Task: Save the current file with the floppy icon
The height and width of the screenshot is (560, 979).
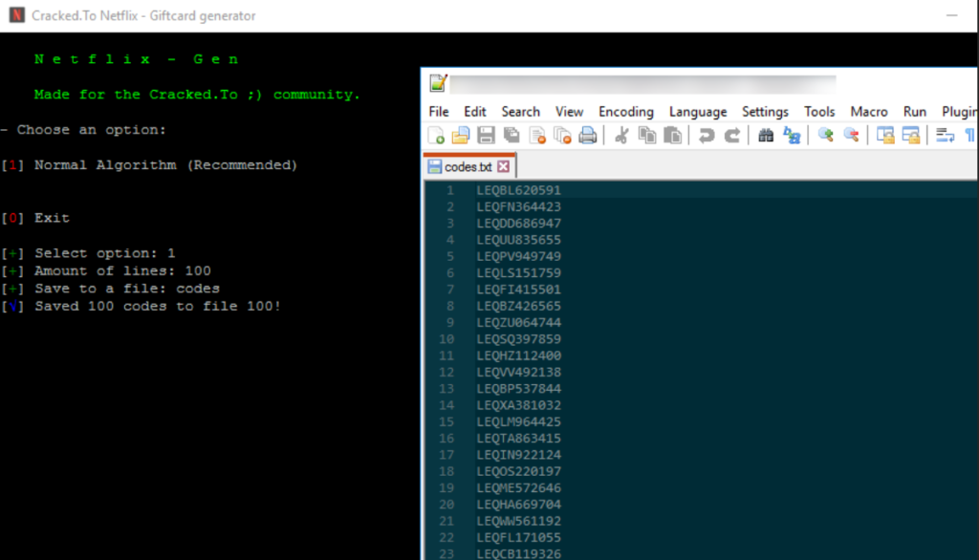Action: [x=486, y=135]
